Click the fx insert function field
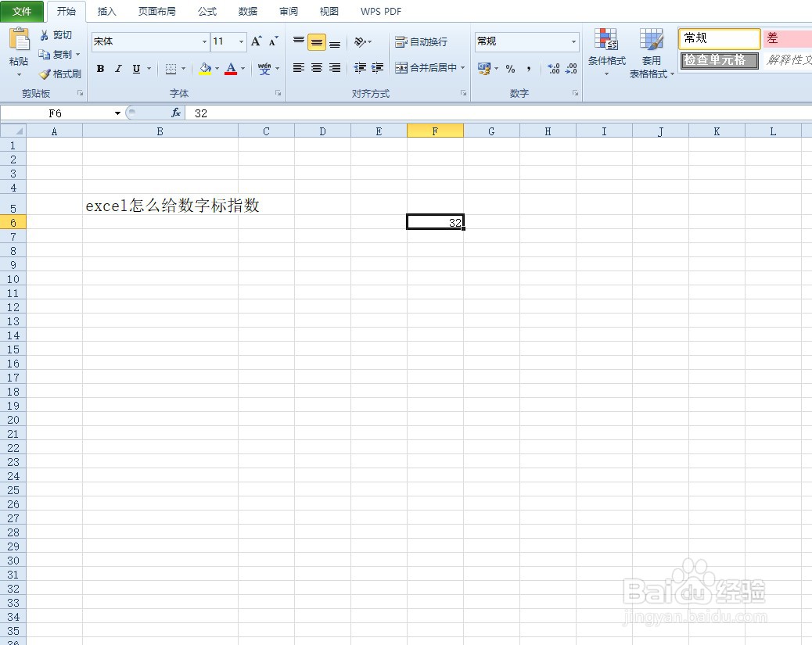This screenshot has width=812, height=645. click(x=176, y=113)
